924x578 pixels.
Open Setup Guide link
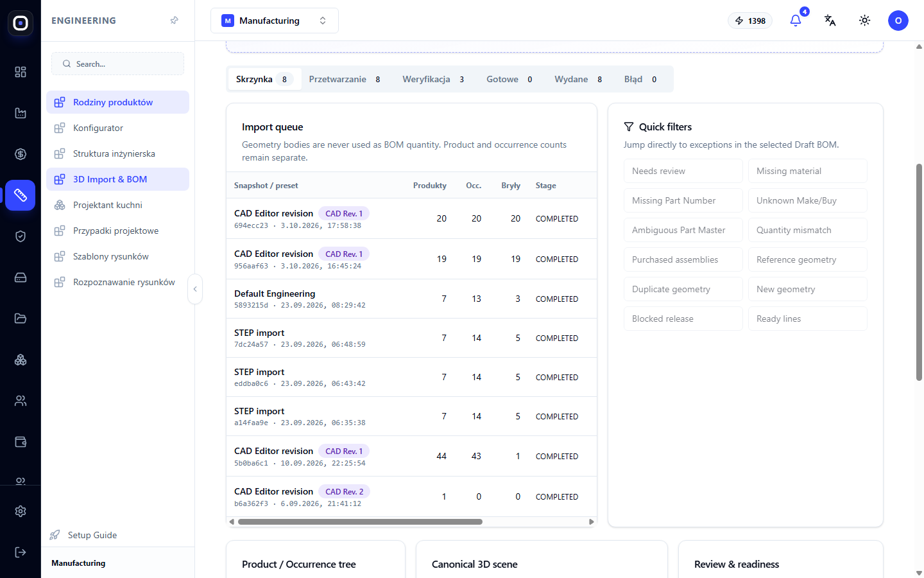tap(83, 535)
